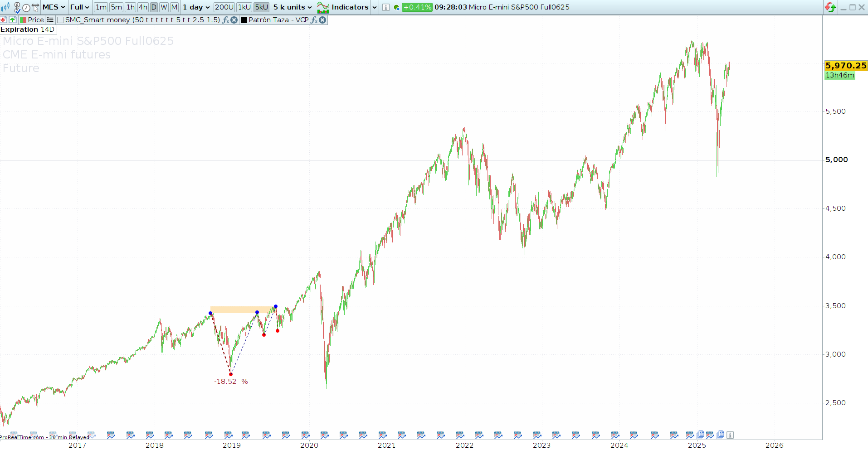Open the chart info icon beside Indicators

(x=385, y=7)
